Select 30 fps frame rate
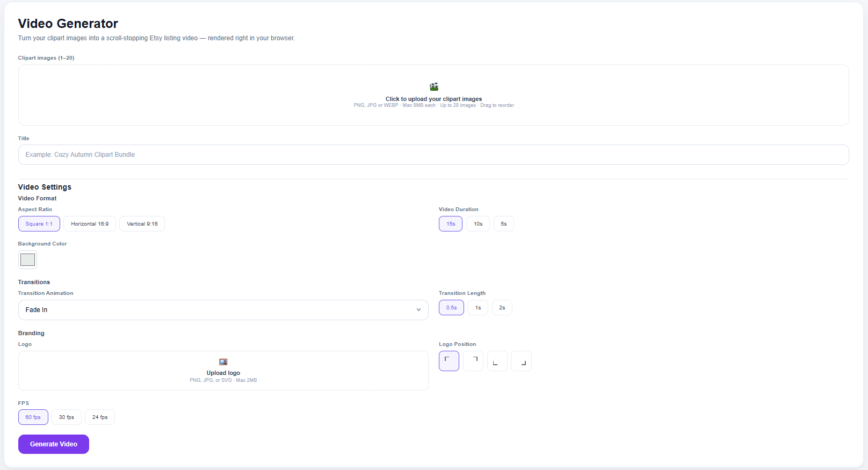The height and width of the screenshot is (470, 868). [x=67, y=417]
